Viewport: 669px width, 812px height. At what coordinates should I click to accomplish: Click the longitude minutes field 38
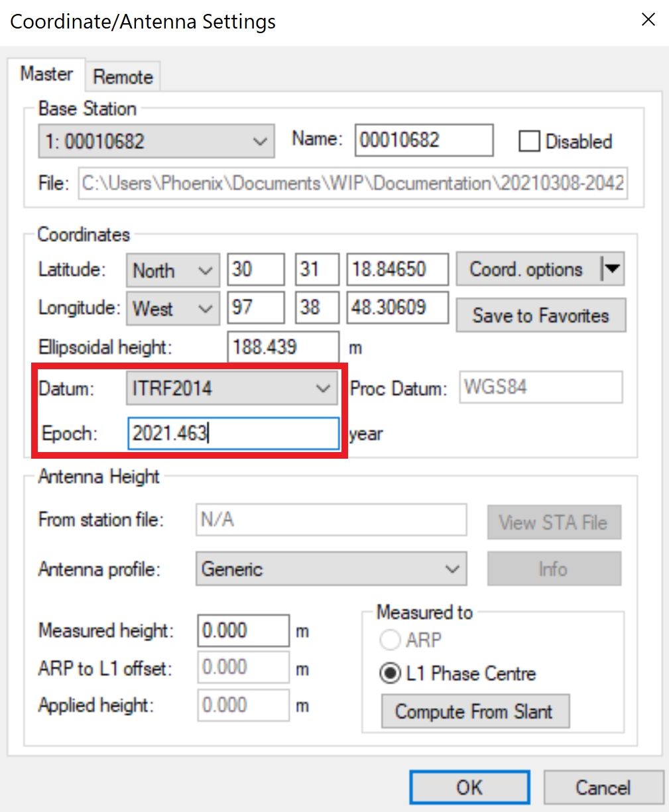(317, 308)
